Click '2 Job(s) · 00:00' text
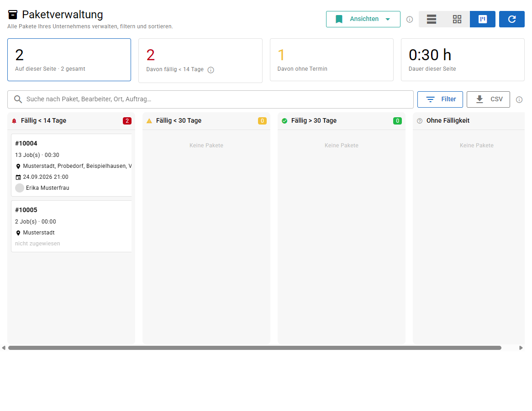 click(35, 222)
